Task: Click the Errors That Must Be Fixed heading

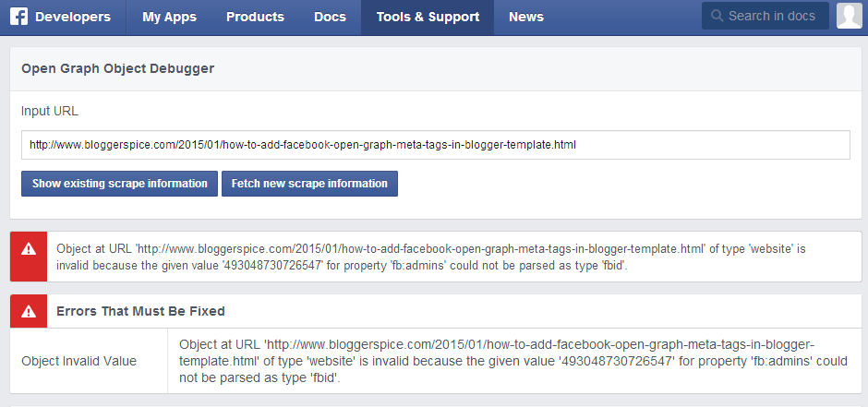Action: (140, 311)
